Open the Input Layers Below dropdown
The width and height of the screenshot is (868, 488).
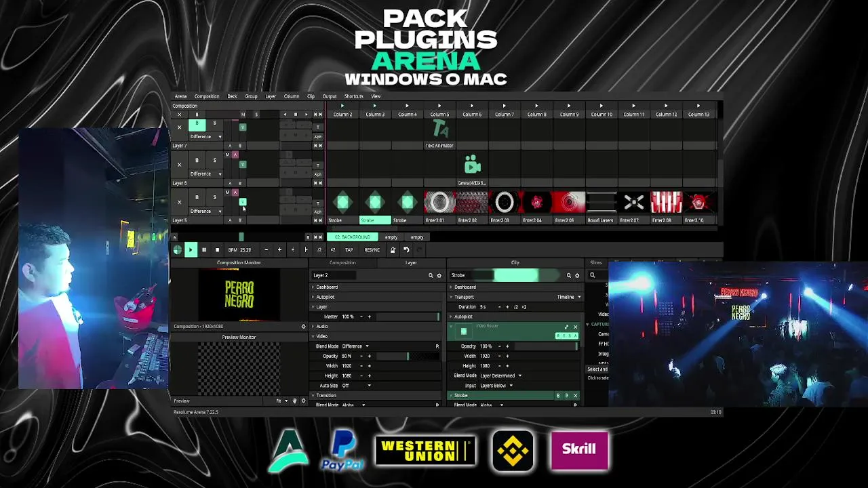click(x=496, y=386)
